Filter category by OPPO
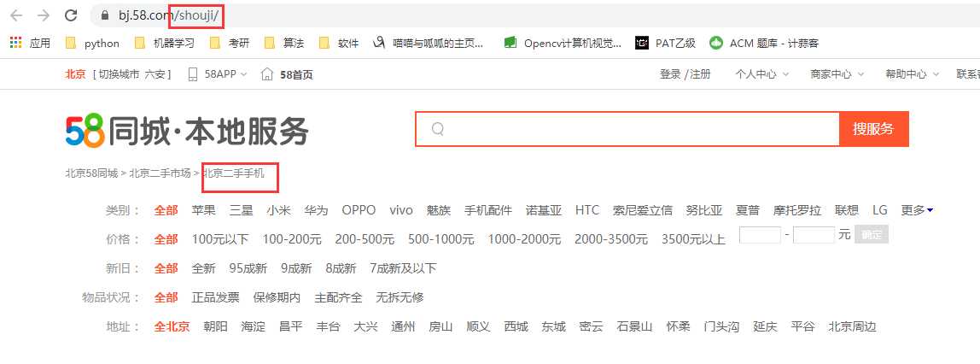This screenshot has height=364, width=980. (359, 210)
